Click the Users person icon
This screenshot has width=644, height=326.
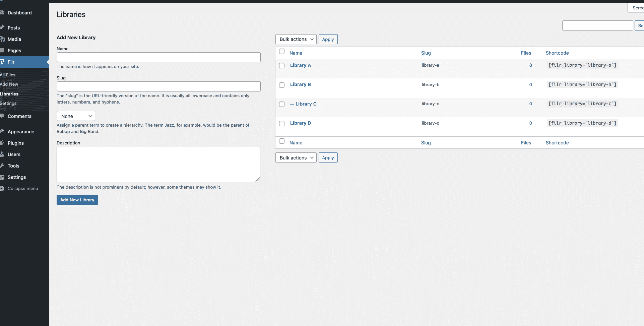coord(2,154)
